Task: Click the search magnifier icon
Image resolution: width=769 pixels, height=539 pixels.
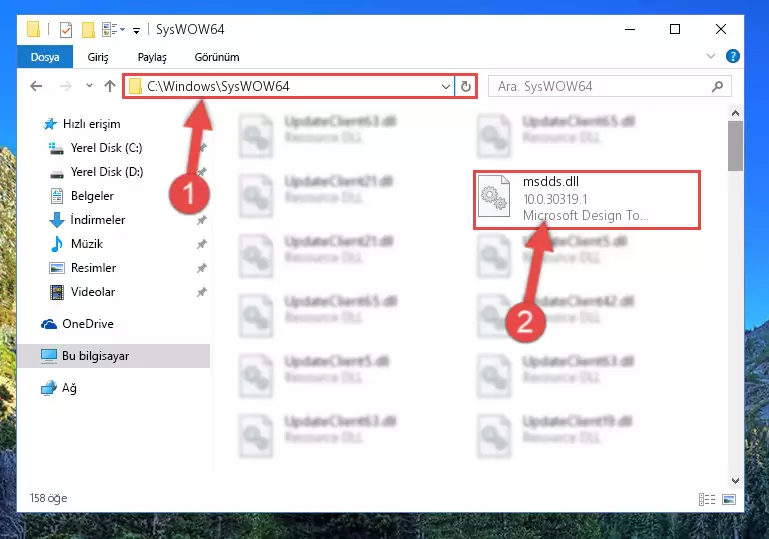Action: pos(717,87)
